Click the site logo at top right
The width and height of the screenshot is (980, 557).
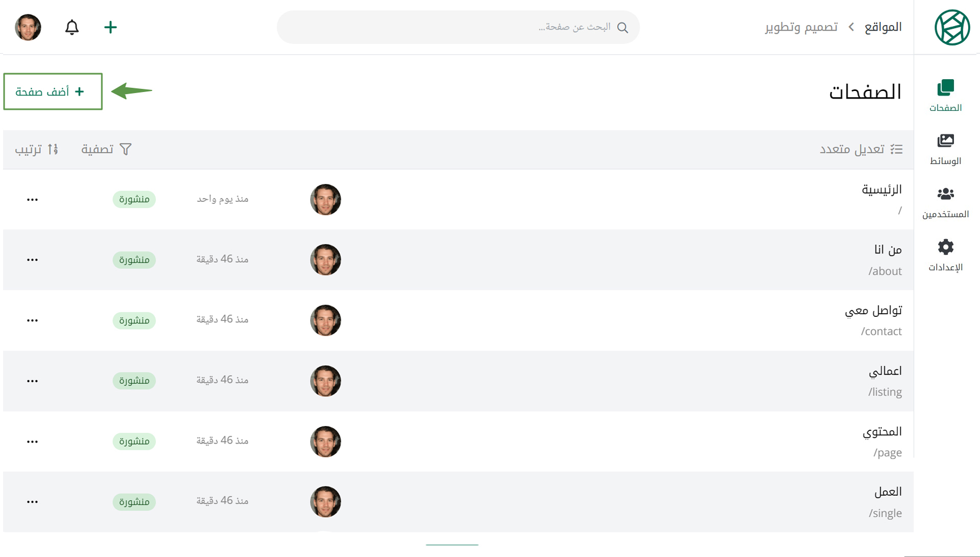(x=952, y=27)
